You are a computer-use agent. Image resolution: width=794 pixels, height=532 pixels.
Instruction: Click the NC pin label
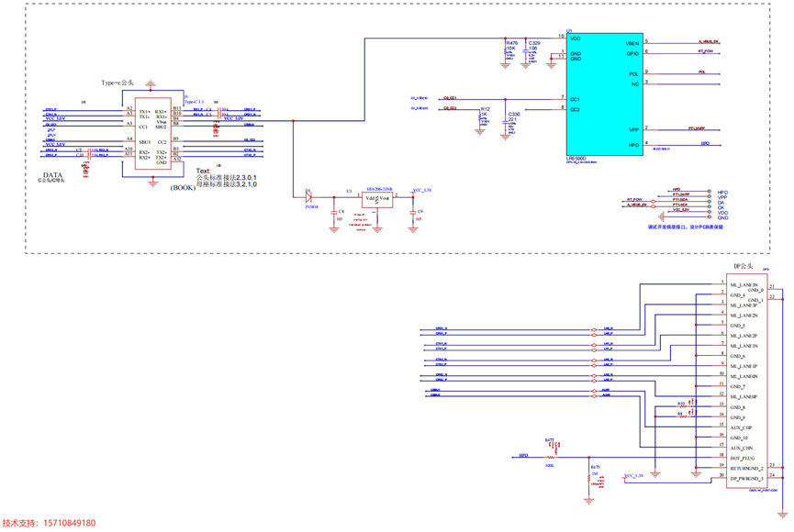[x=635, y=84]
